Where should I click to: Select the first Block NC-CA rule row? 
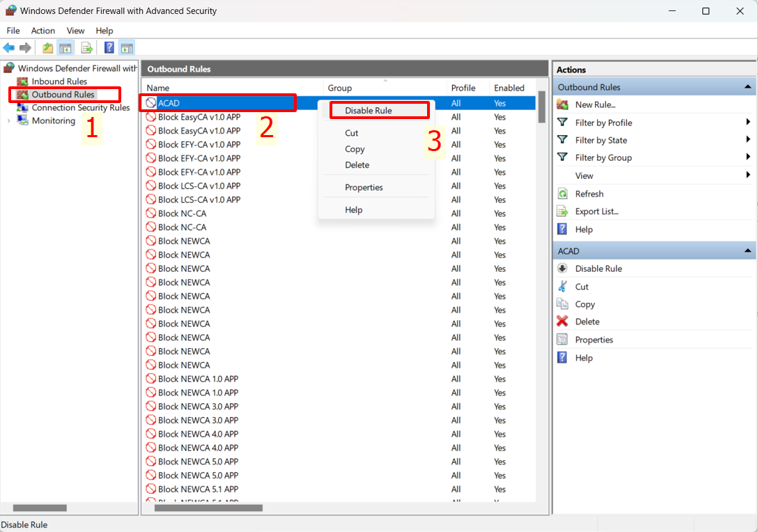[x=340, y=213]
